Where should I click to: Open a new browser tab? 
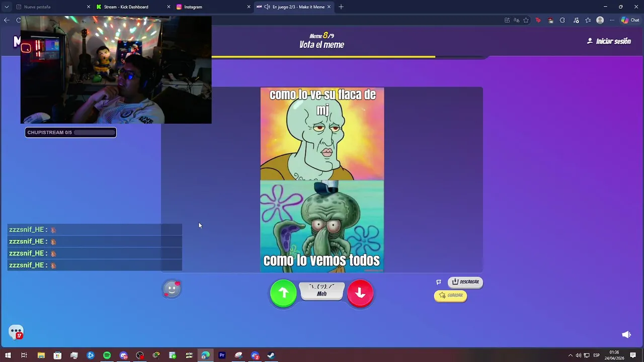pyautogui.click(x=341, y=7)
